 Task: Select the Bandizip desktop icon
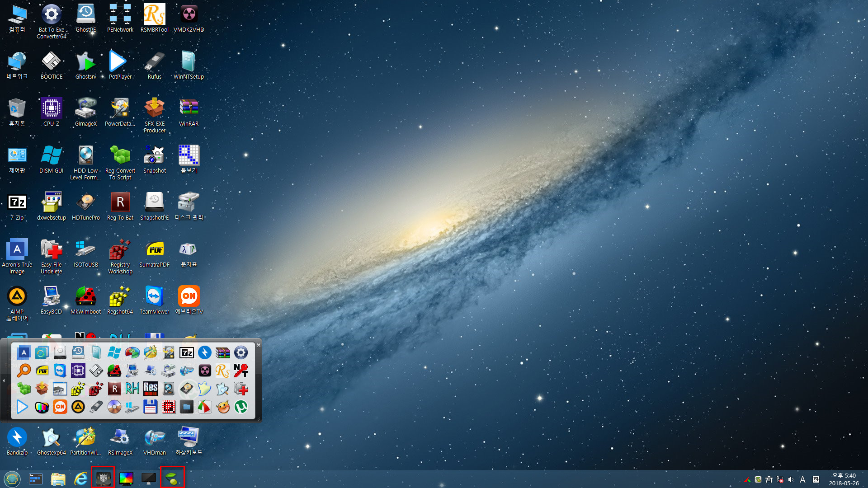coord(17,441)
